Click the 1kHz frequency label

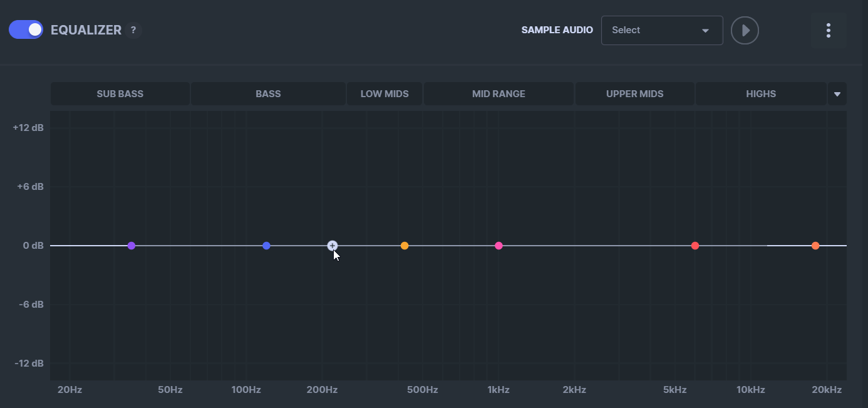pos(499,390)
